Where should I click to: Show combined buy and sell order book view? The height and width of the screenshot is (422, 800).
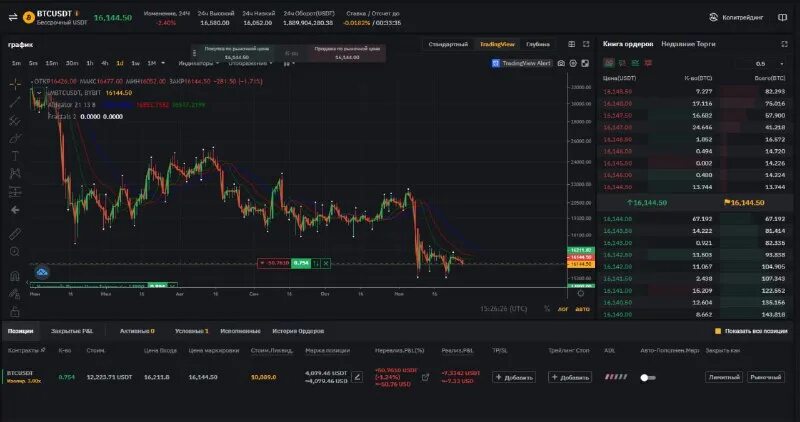(609, 63)
